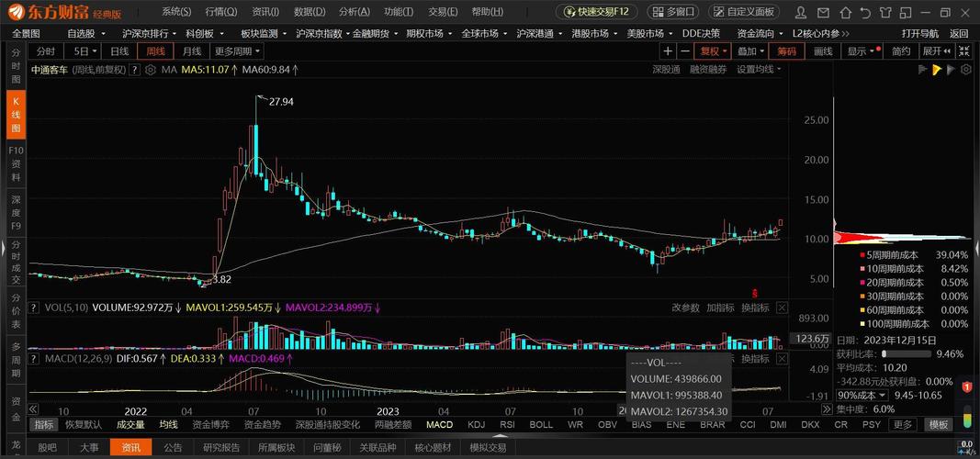
Task: Switch to 资讯 bottom tab
Action: [x=130, y=447]
